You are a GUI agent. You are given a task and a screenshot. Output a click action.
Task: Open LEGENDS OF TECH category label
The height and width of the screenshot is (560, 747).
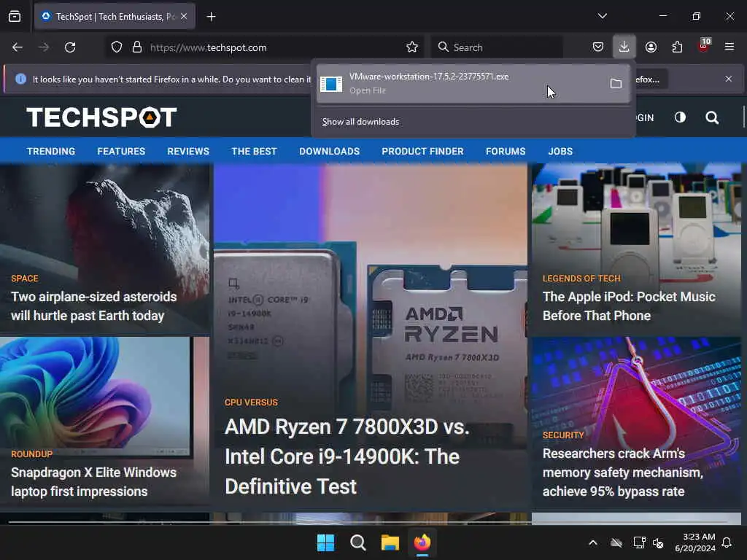(x=581, y=279)
